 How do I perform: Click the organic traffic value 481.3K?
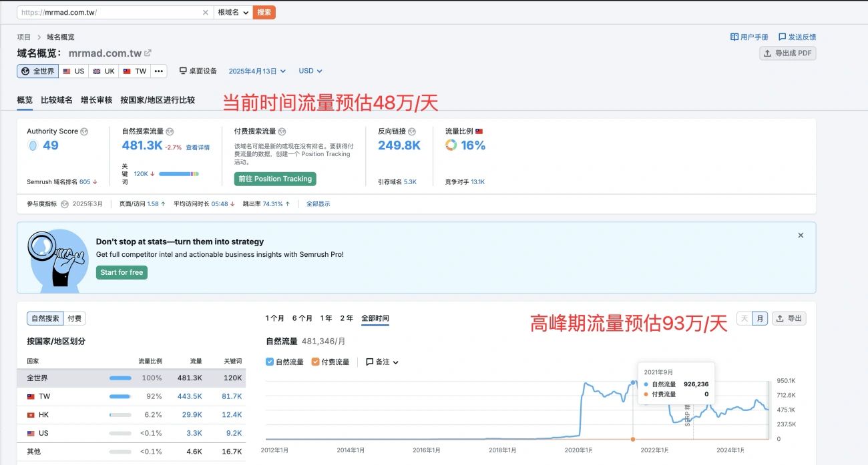point(142,145)
